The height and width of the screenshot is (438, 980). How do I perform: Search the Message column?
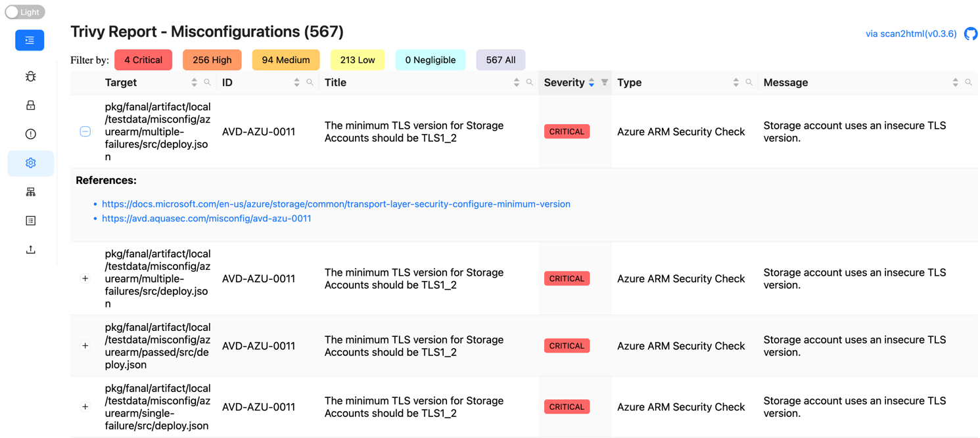point(969,83)
